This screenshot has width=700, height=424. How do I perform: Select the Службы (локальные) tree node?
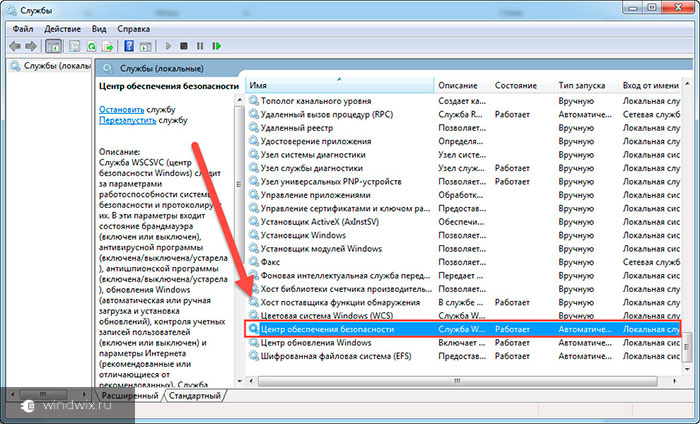pyautogui.click(x=50, y=66)
